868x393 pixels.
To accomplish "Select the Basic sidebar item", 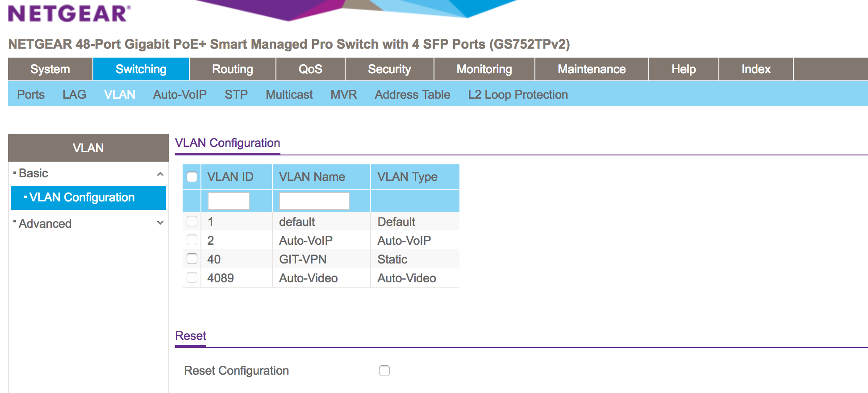I will 33,173.
